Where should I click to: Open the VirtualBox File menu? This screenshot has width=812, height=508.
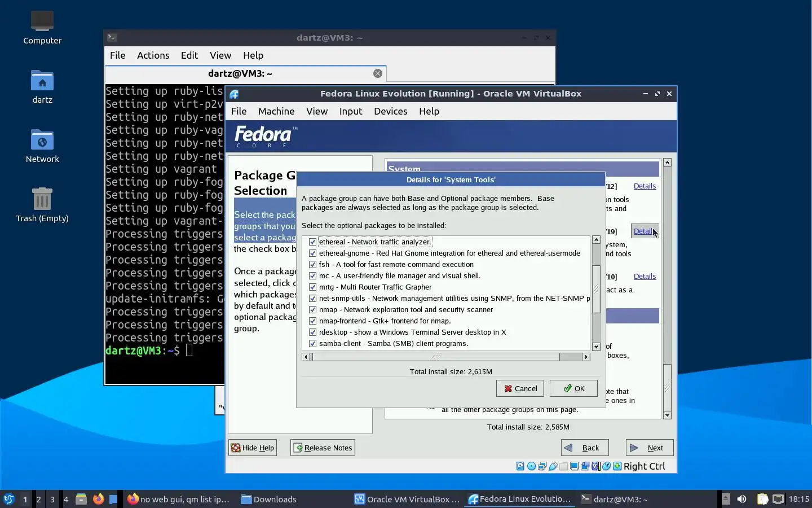point(239,111)
